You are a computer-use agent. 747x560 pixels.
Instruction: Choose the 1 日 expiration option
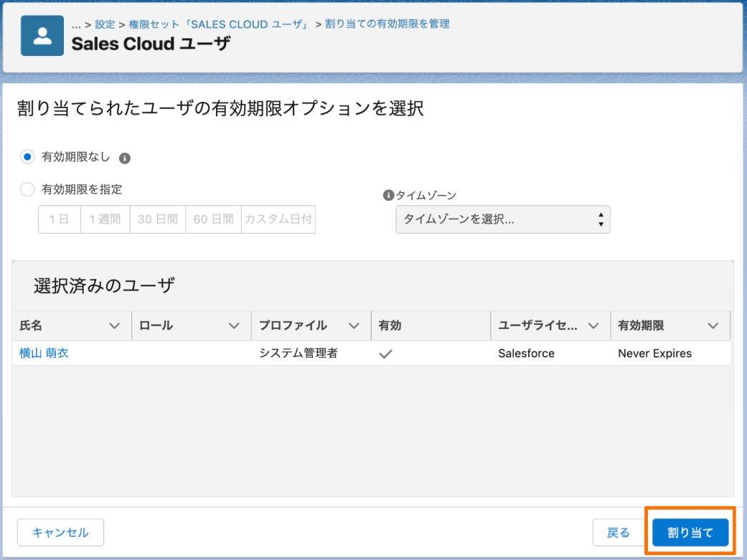click(x=60, y=219)
